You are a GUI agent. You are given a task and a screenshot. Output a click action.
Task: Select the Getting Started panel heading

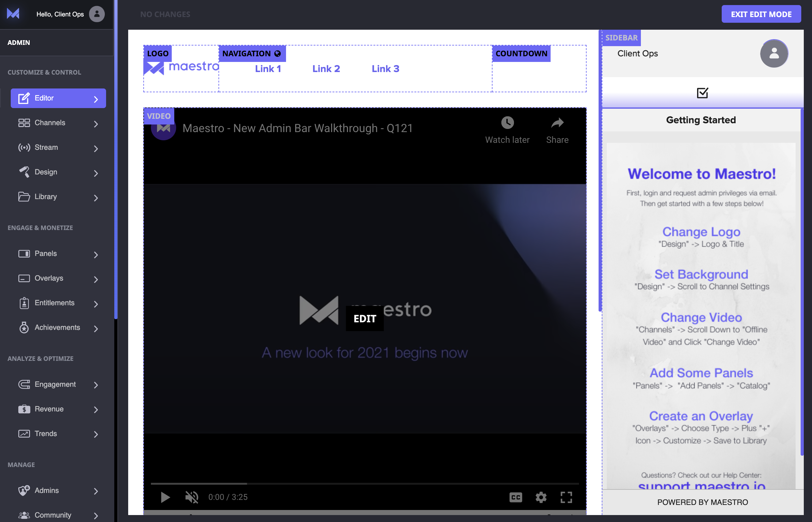click(701, 120)
